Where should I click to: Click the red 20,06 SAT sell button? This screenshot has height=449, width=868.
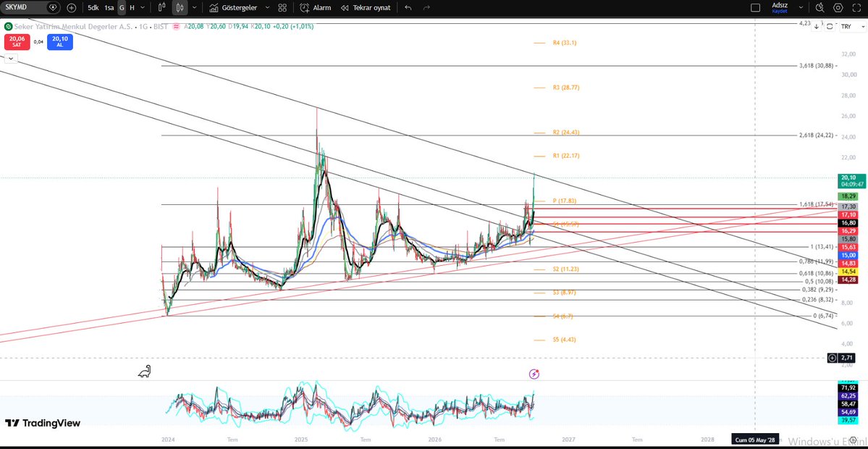(17, 41)
